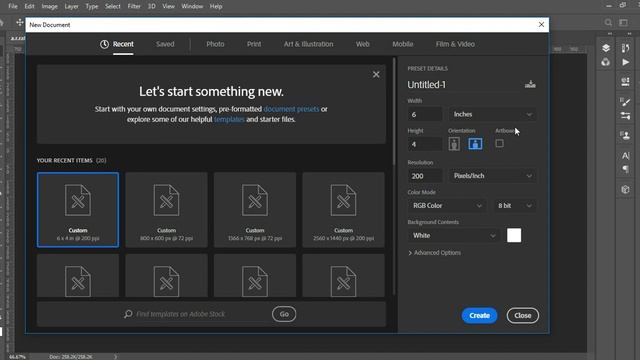The image size is (640, 360).
Task: Open the File menu
Action: point(13,6)
